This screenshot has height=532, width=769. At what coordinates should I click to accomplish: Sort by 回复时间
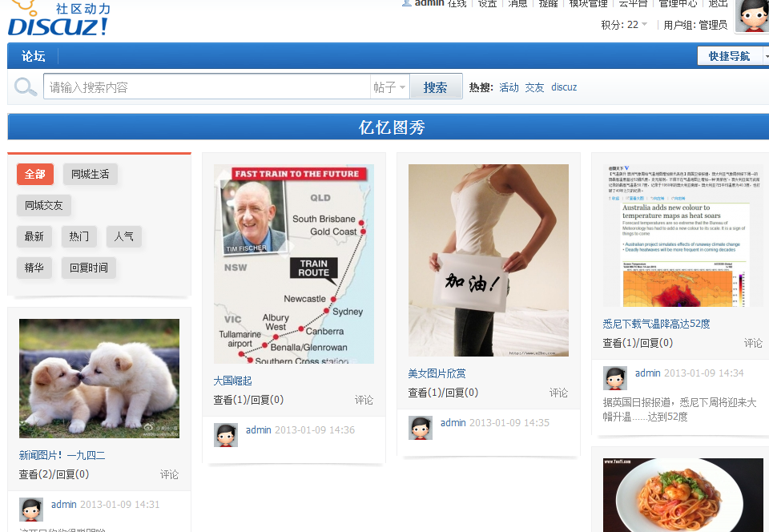coord(89,268)
